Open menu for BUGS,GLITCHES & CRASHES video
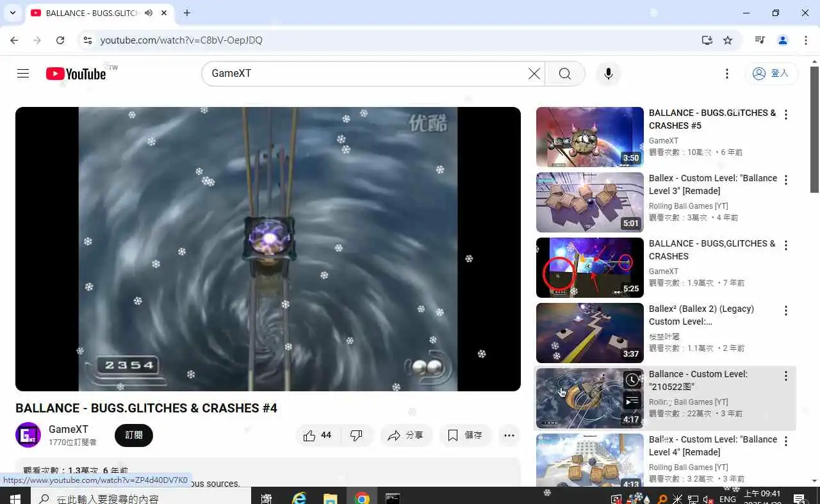 tap(786, 245)
